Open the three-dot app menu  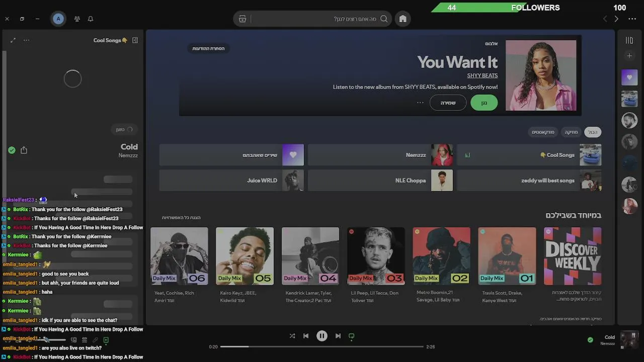click(x=632, y=19)
